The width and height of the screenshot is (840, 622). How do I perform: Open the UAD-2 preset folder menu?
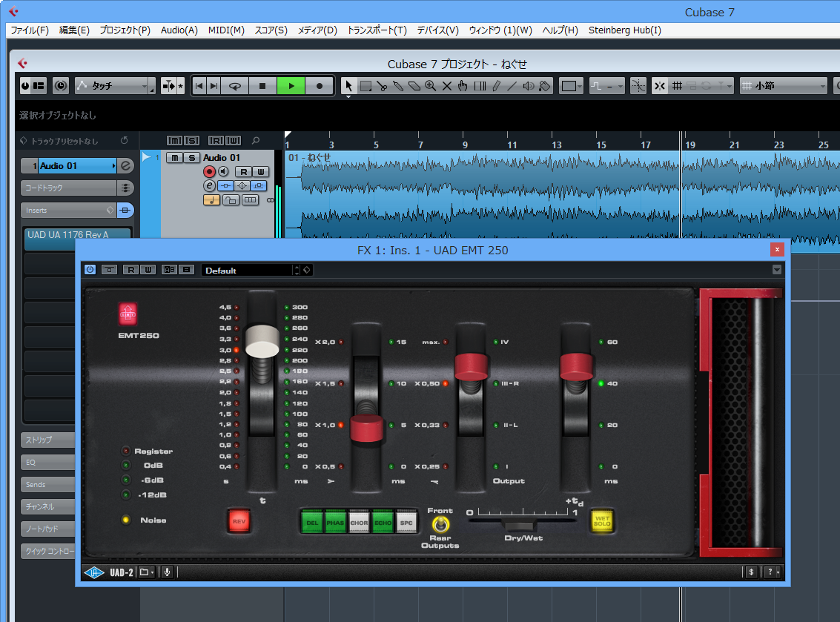tap(146, 573)
